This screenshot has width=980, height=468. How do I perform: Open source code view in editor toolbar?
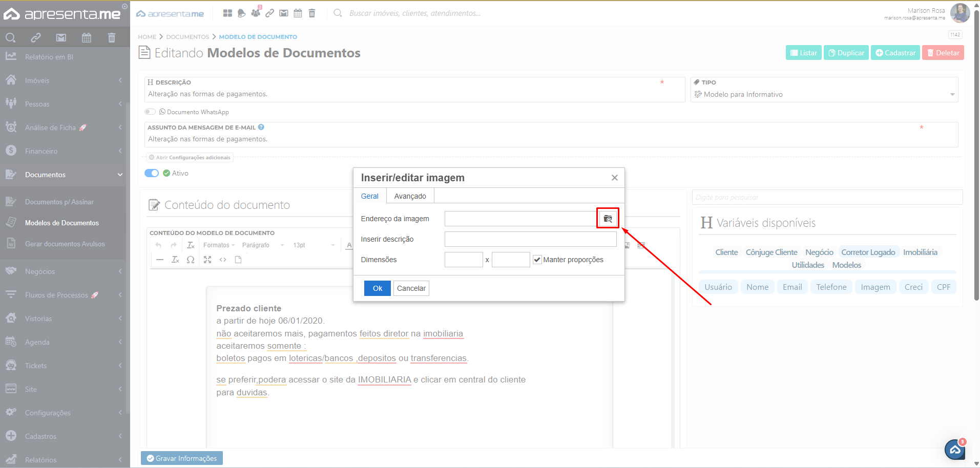point(223,260)
